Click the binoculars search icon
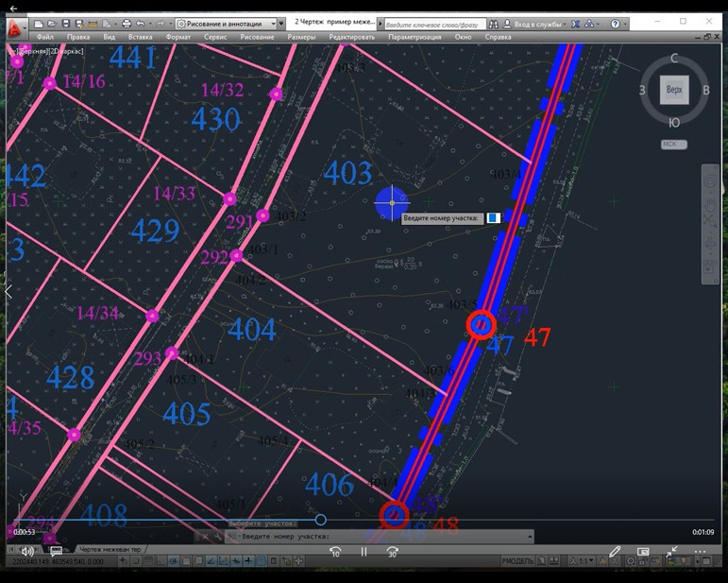Viewport: 728px width, 583px height. pos(494,25)
